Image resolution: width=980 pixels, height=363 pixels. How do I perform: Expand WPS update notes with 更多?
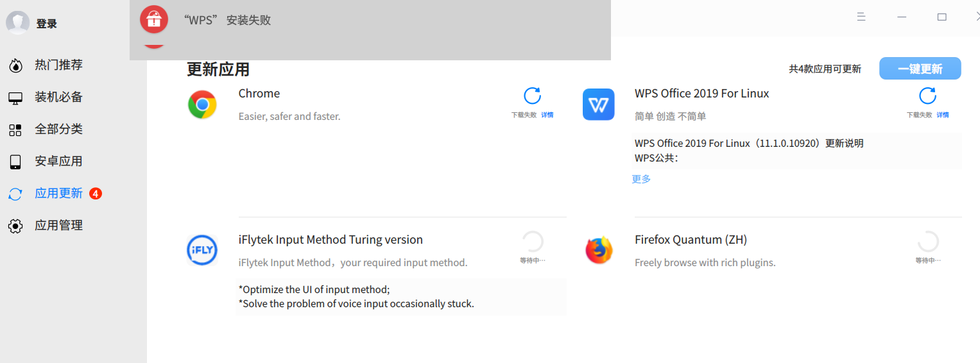click(641, 179)
